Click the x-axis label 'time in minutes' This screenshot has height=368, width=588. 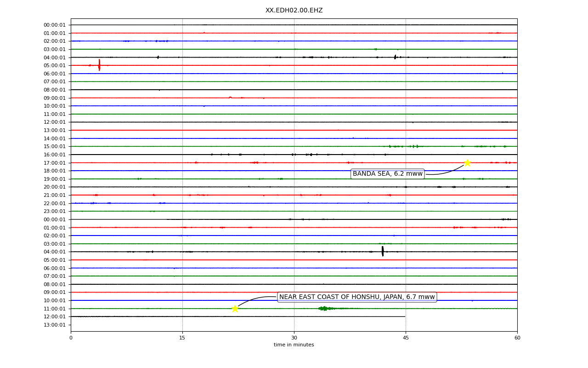294,345
